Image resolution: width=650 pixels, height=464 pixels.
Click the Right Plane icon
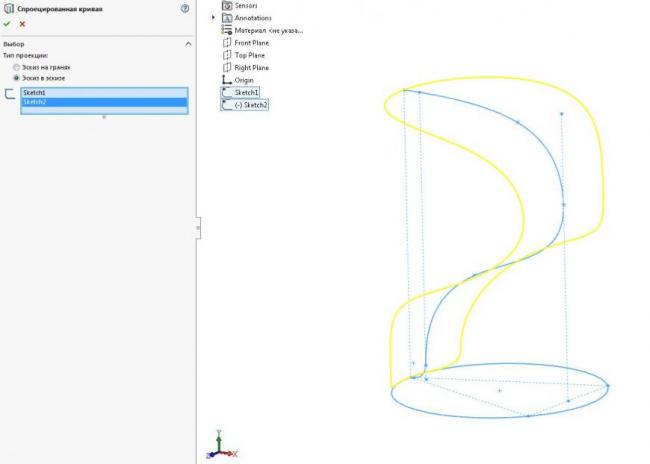point(227,68)
